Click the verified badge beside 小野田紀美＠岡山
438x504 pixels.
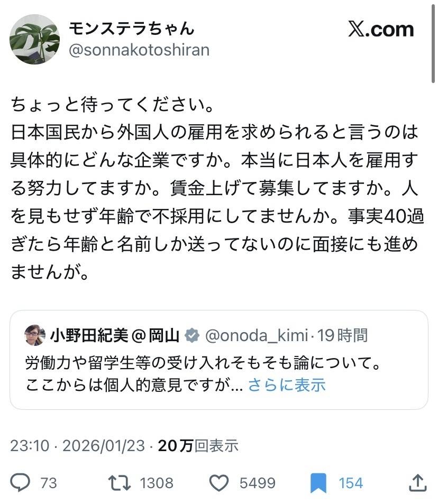tap(191, 335)
